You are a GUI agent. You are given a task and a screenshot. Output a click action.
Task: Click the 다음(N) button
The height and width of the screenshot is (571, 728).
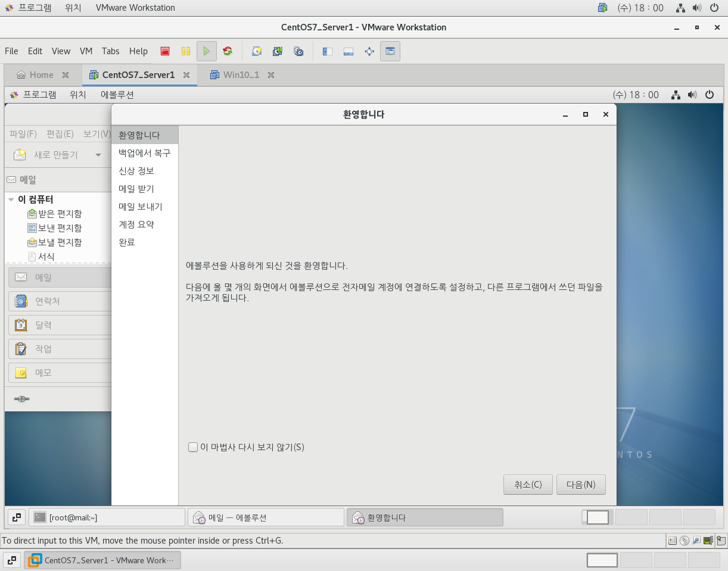(581, 485)
